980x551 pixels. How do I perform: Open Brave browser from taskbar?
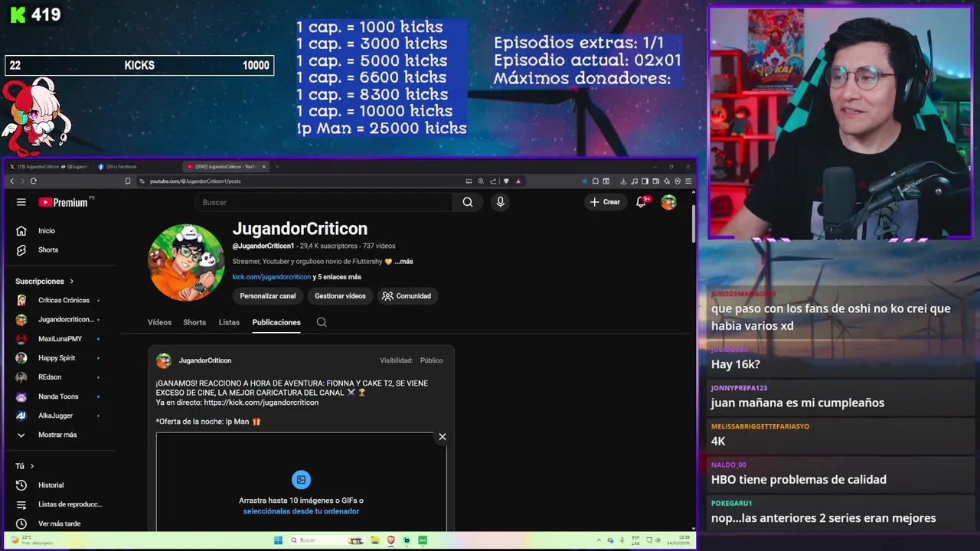[391, 540]
